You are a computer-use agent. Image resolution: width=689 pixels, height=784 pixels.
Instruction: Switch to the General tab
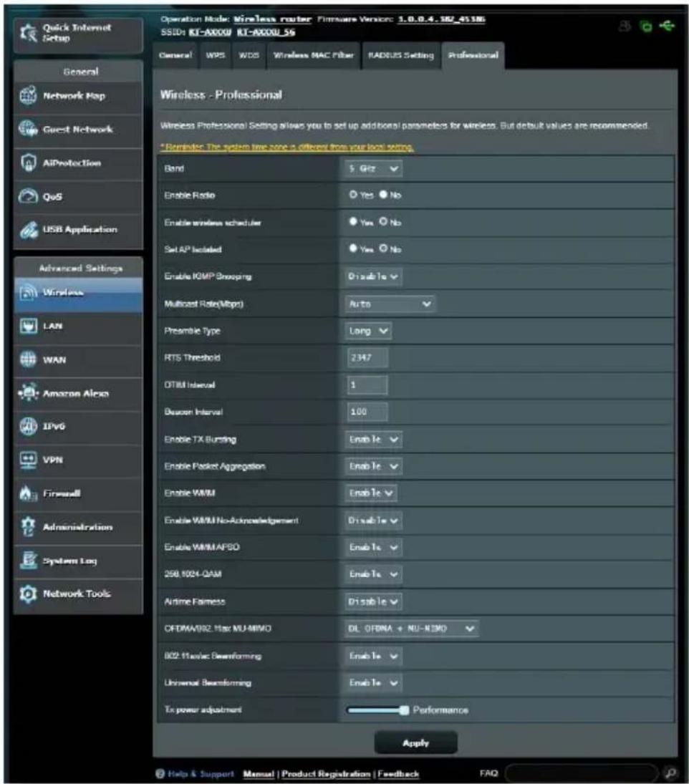coord(175,56)
